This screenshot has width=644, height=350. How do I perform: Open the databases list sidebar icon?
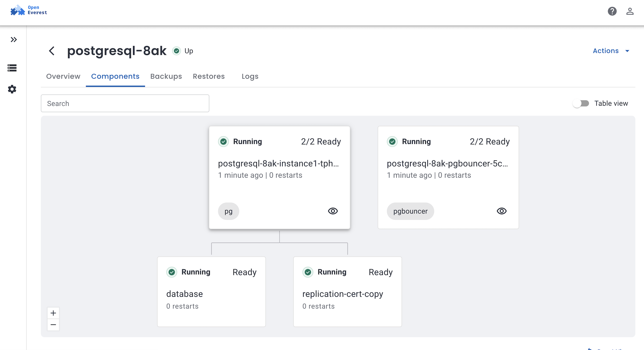12,68
